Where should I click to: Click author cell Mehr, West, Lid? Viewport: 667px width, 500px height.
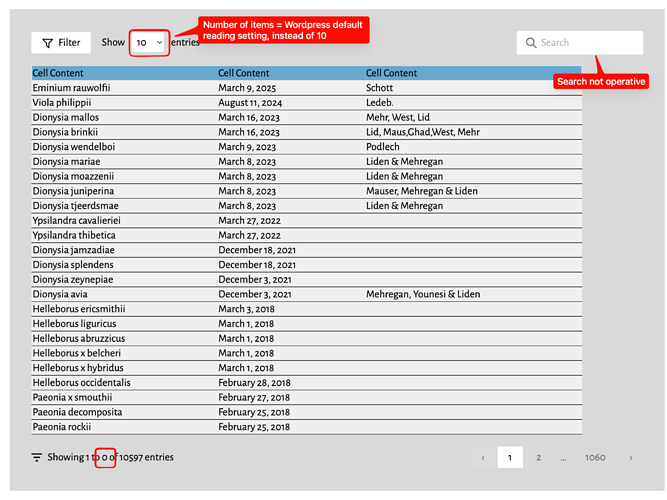[398, 117]
